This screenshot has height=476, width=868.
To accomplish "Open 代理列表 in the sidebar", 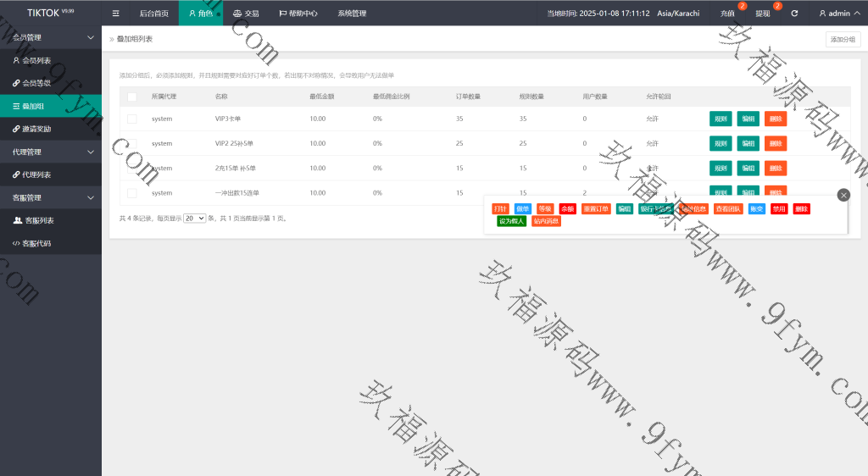I will pyautogui.click(x=36, y=174).
